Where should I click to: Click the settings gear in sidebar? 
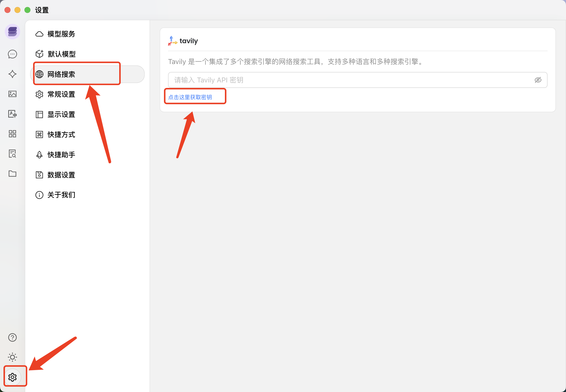[x=12, y=377]
